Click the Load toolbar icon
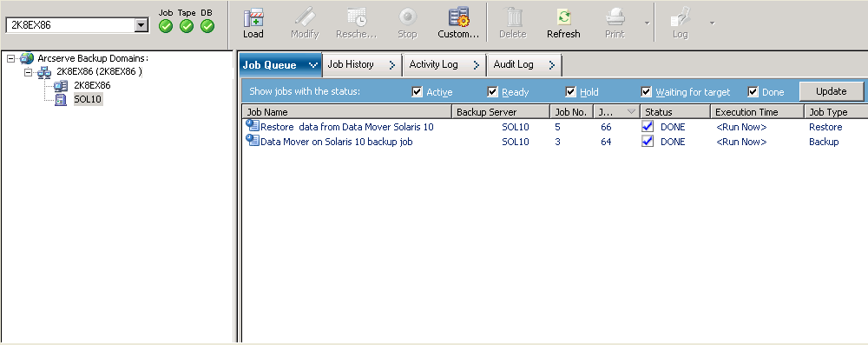 (x=253, y=17)
